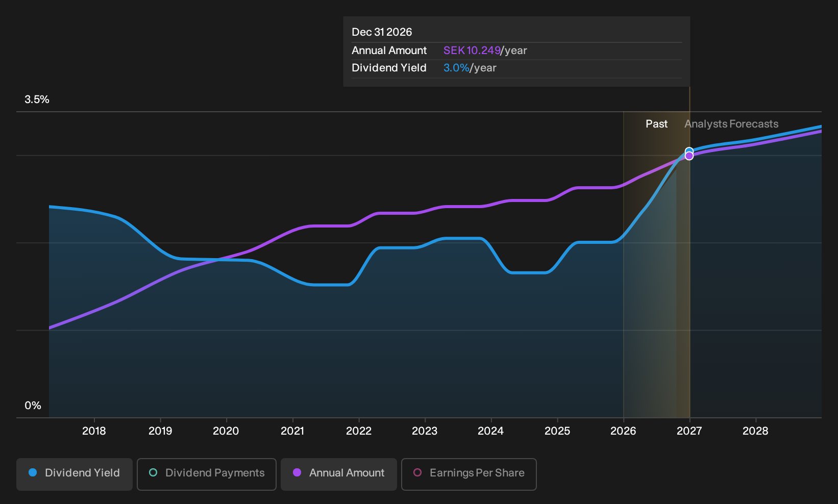Screen dimensions: 838x504
Task: Click the 2023 x-axis label
Action: coord(425,431)
